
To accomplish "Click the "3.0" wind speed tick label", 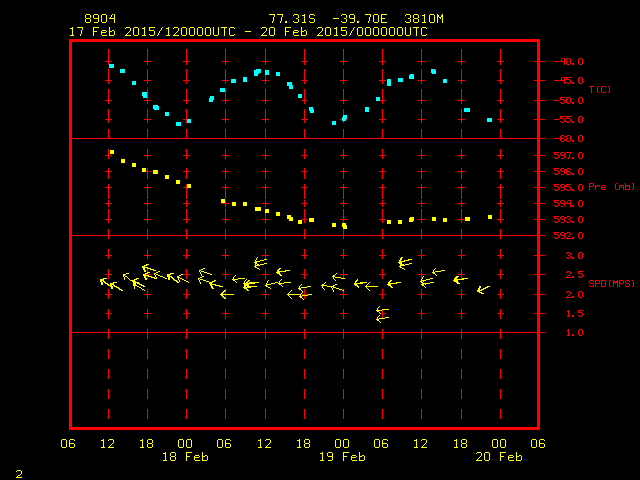I will [x=574, y=256].
